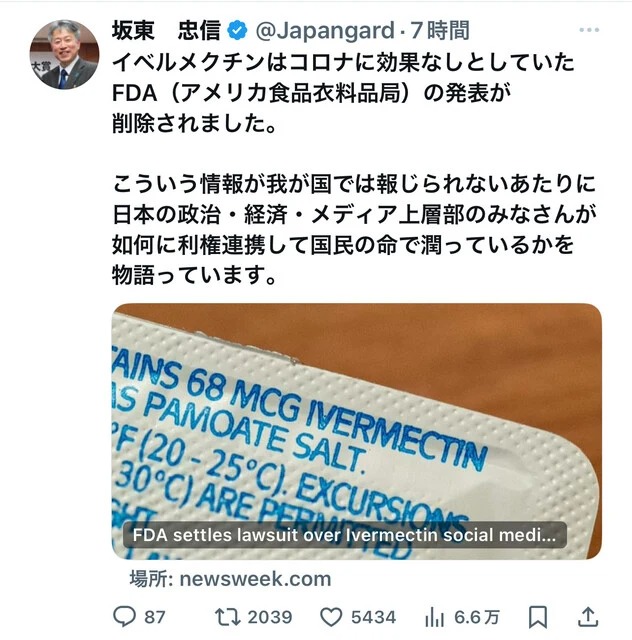The height and width of the screenshot is (640, 632).
Task: Click the FDA settles lawsuit headline caption
Action: coord(345,535)
